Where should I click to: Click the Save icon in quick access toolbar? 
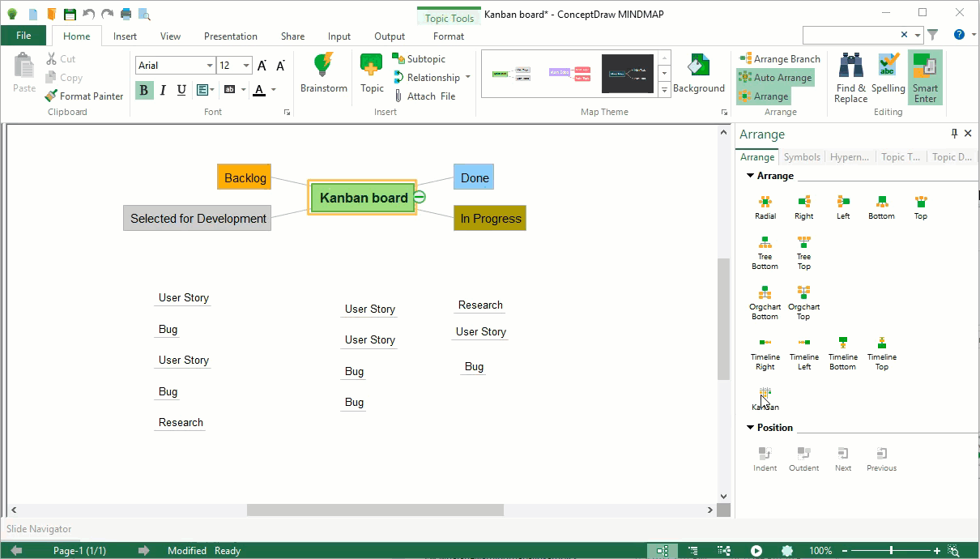click(70, 14)
